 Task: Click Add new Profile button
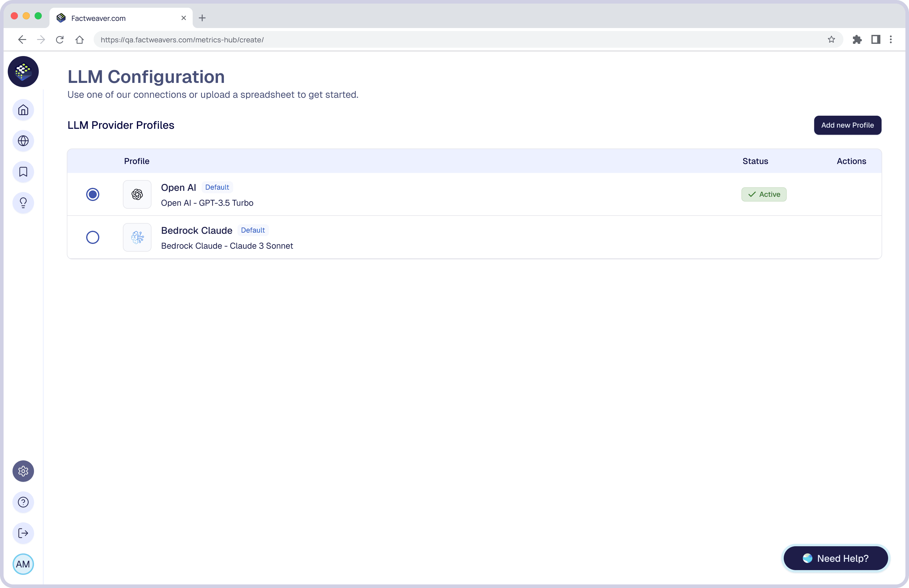(848, 125)
